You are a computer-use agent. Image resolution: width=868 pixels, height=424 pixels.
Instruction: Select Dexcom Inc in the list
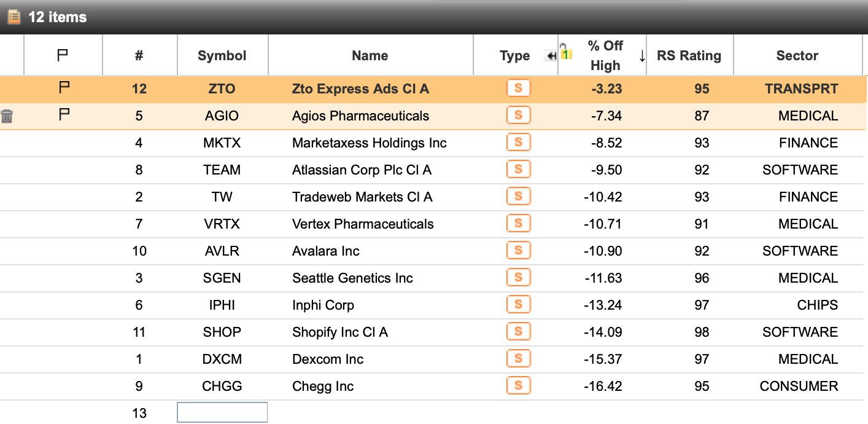tap(328, 359)
